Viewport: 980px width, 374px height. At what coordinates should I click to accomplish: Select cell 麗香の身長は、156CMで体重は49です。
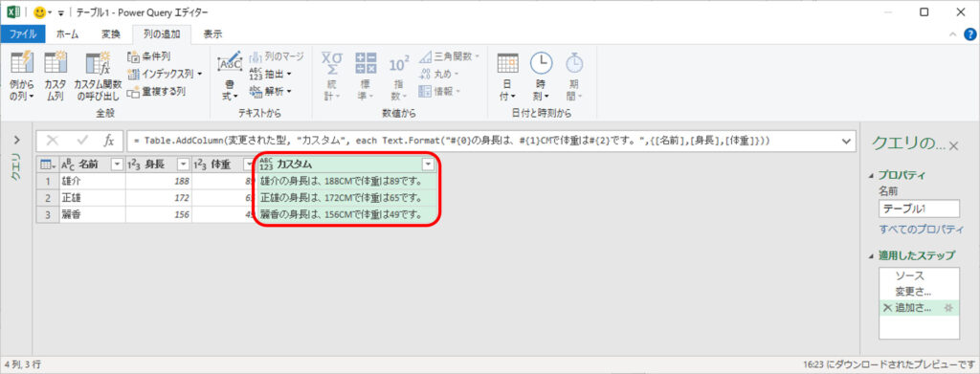[346, 215]
